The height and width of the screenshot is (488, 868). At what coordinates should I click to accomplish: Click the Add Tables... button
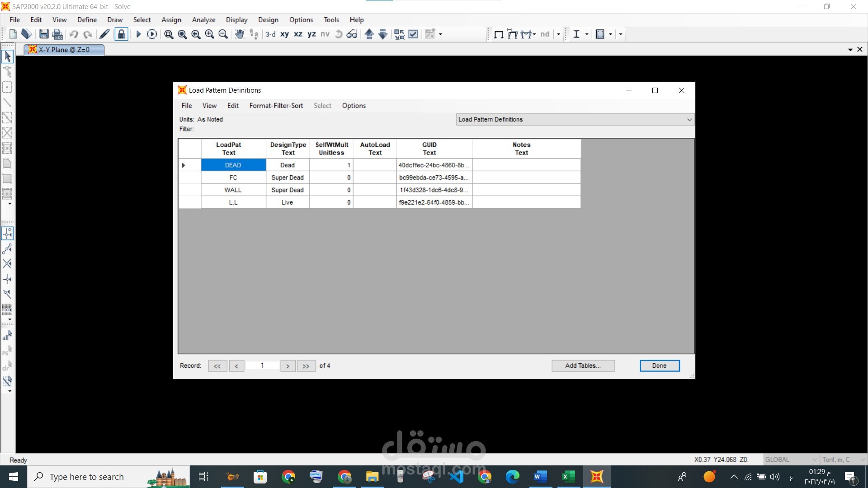(x=583, y=366)
